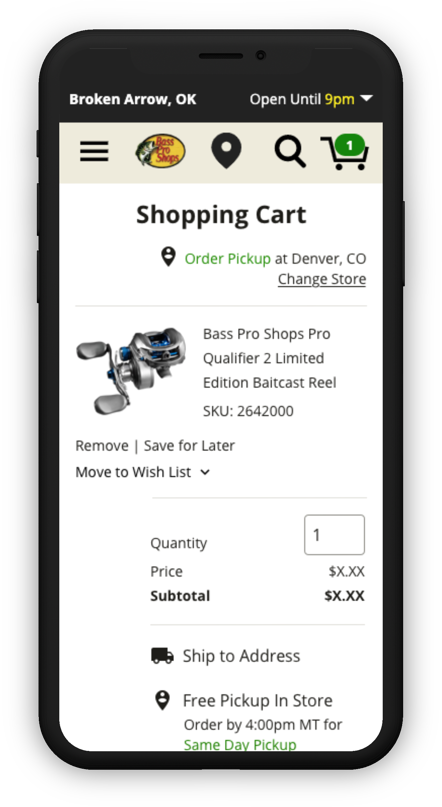This screenshot has height=807, width=442.
Task: Click the location pin beside Order Pickup
Action: [x=168, y=257]
